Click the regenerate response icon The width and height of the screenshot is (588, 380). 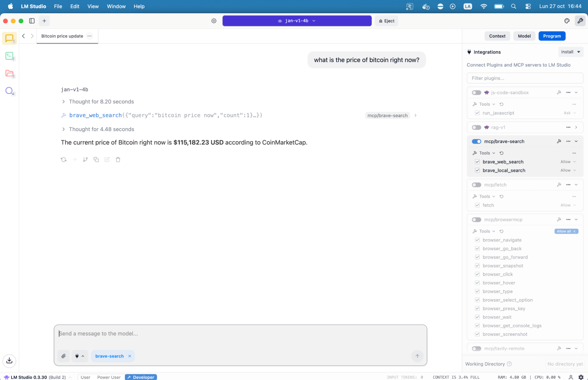tap(64, 160)
